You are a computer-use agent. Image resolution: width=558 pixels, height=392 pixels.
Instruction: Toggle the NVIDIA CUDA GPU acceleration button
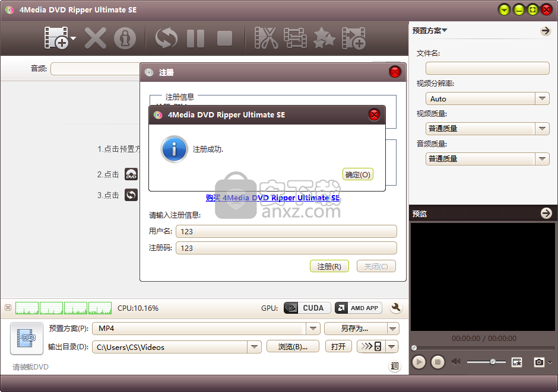(x=307, y=308)
